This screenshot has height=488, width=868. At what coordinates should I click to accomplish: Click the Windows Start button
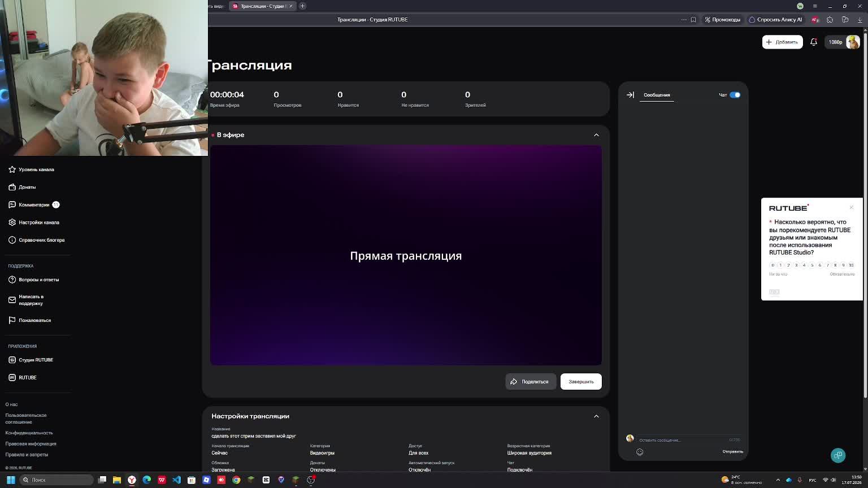10,480
